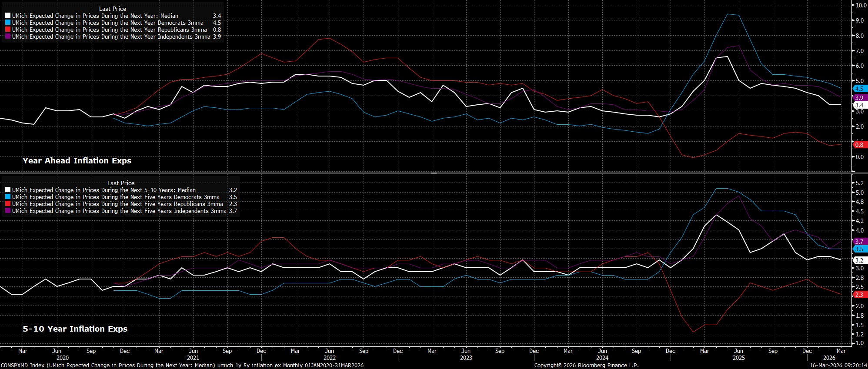Click the red 2.3 price tag in lower panel
Image resolution: width=868 pixels, height=369 pixels.
(859, 295)
